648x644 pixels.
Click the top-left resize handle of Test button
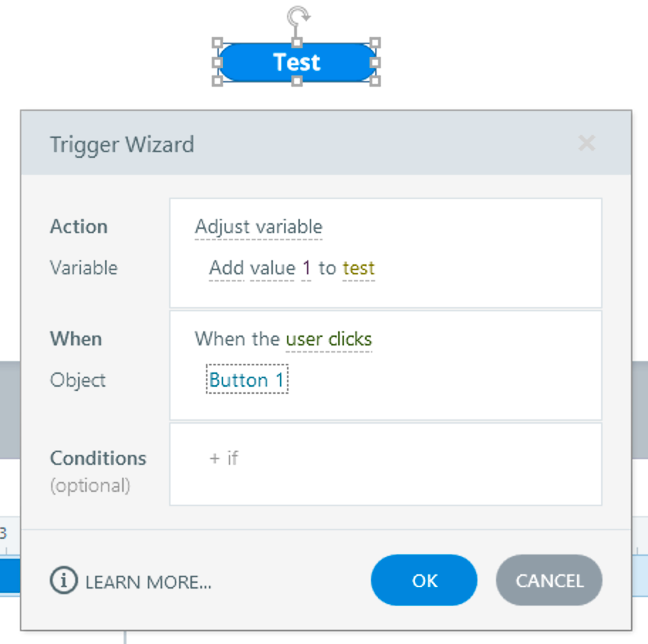pos(218,43)
